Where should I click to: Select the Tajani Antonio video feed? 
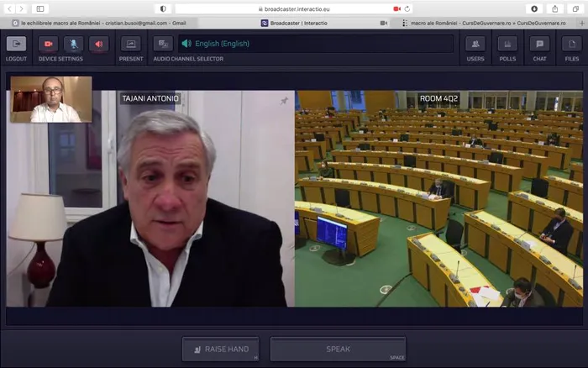150,198
